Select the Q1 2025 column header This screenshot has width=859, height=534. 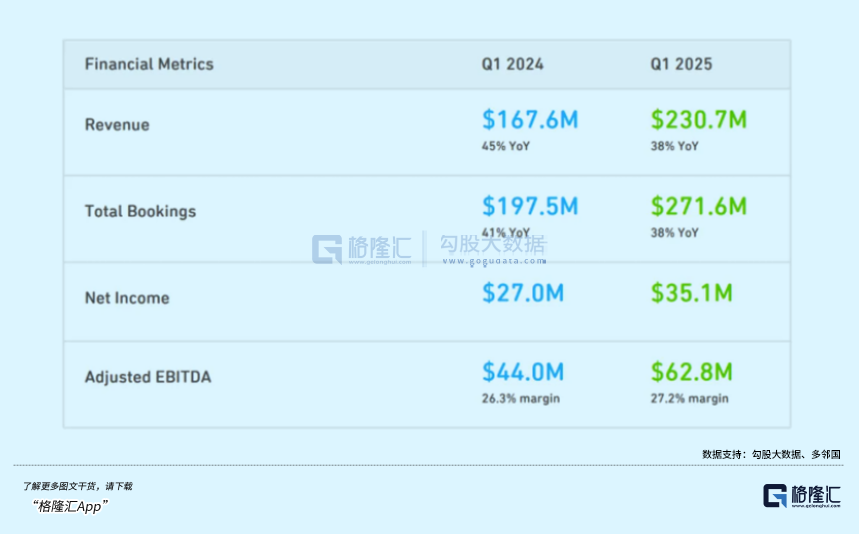[681, 64]
